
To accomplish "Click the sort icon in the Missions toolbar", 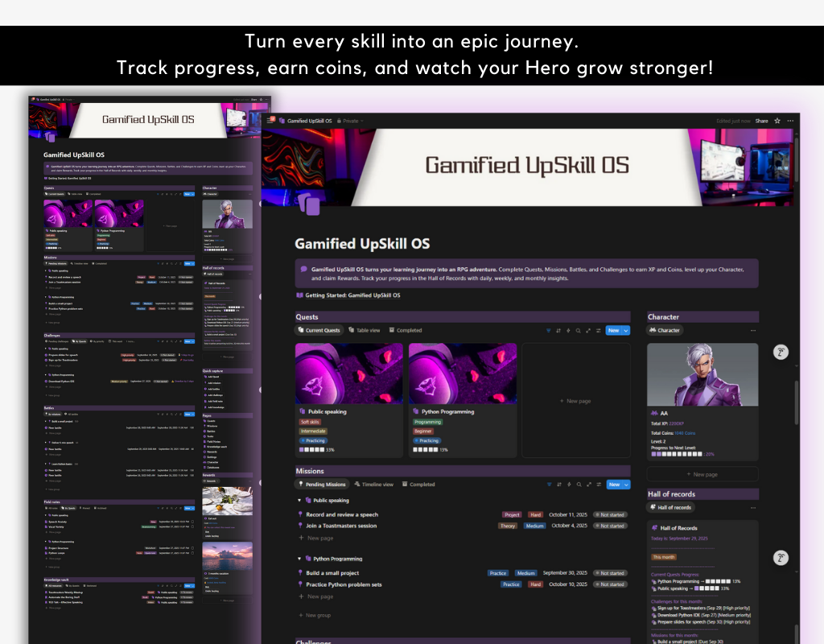I will 559,485.
